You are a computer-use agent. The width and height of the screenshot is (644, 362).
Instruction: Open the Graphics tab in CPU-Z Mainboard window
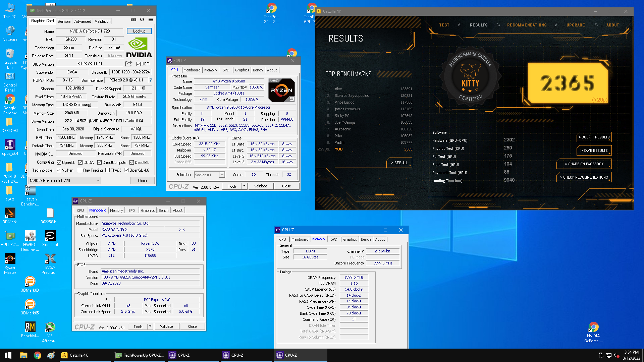coord(148,210)
